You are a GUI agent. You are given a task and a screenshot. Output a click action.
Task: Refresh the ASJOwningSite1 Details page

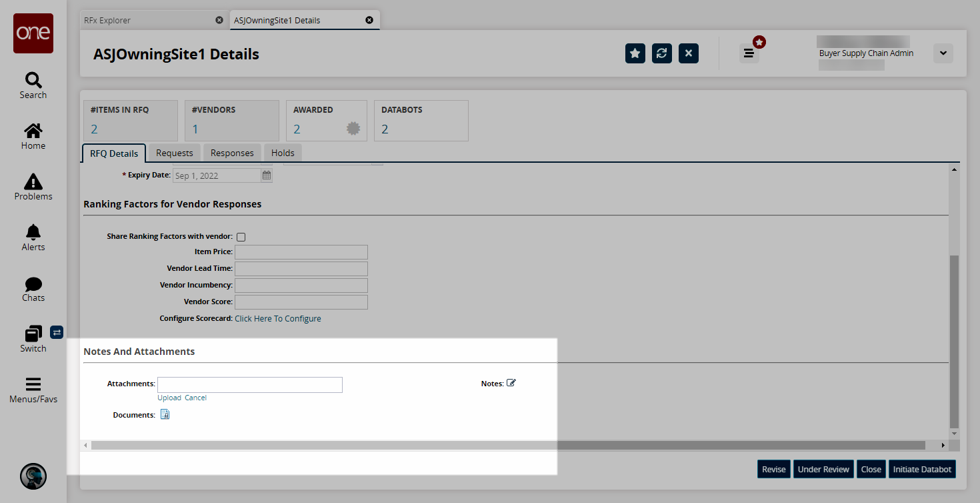pyautogui.click(x=662, y=53)
